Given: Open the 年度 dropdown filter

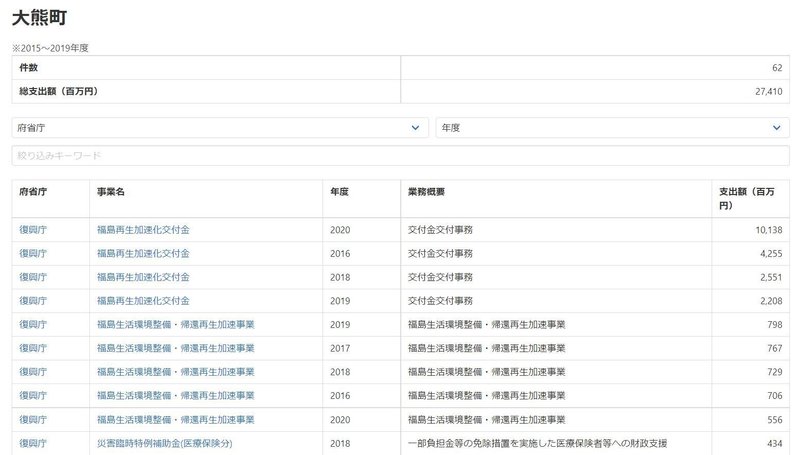Looking at the screenshot, I should click(612, 128).
